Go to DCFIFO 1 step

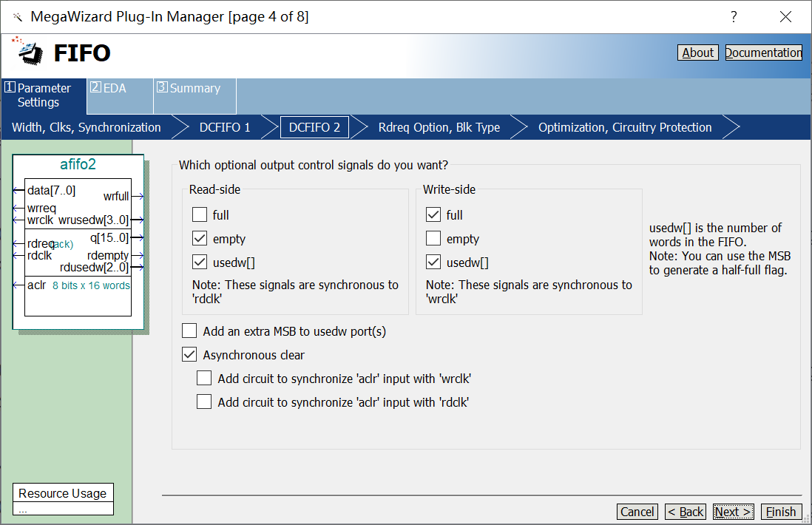[x=225, y=127]
